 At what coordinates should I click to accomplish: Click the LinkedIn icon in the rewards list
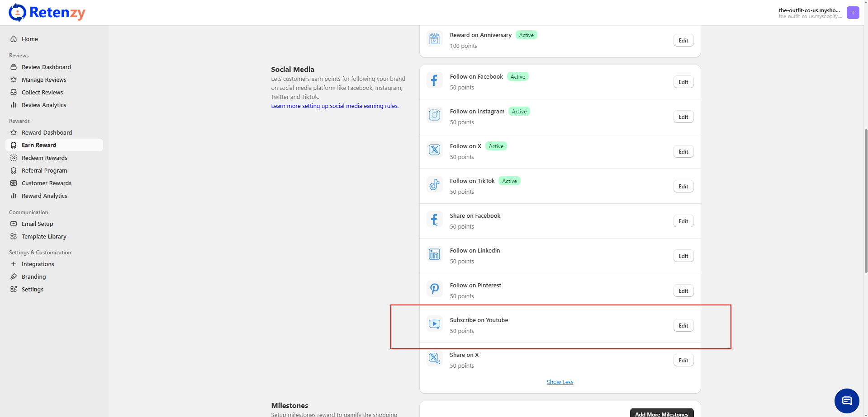[434, 255]
